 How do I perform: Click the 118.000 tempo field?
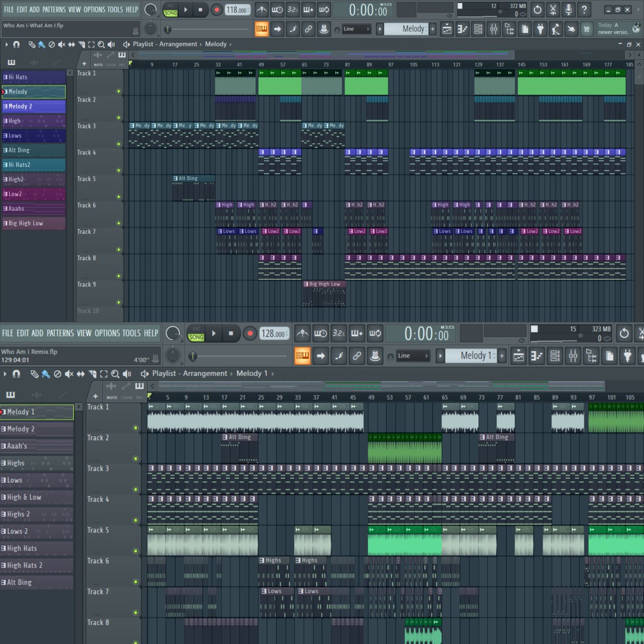[x=237, y=10]
